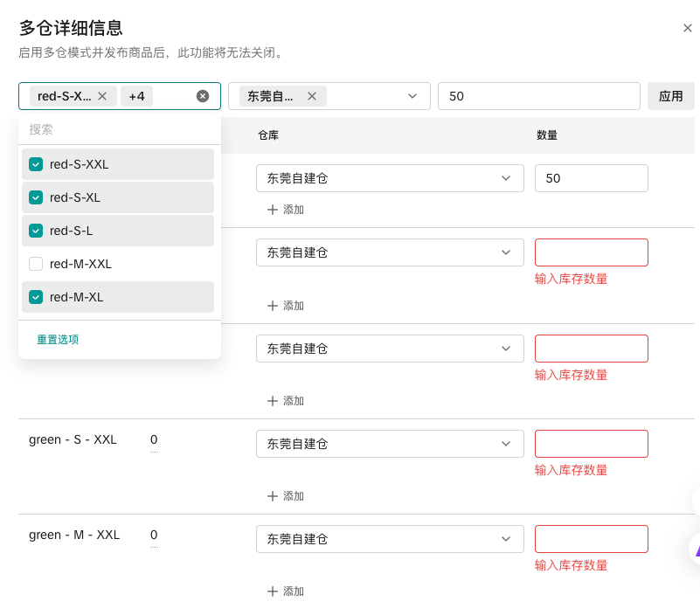Clear all selected variants with circle X
This screenshot has width=700, height=608.
point(203,96)
